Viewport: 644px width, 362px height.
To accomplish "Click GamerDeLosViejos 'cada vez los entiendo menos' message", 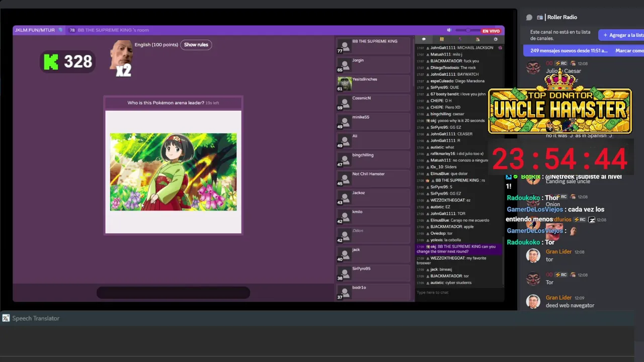I will coord(555,214).
